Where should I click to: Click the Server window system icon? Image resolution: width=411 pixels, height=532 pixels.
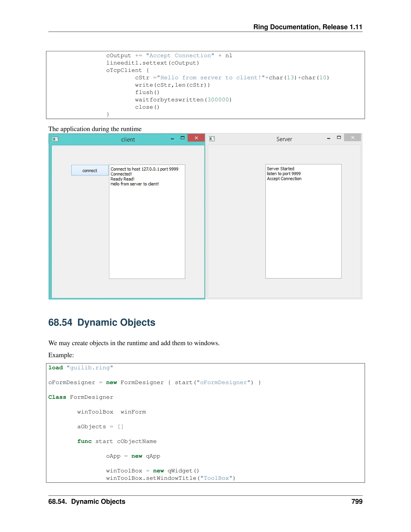(x=212, y=139)
